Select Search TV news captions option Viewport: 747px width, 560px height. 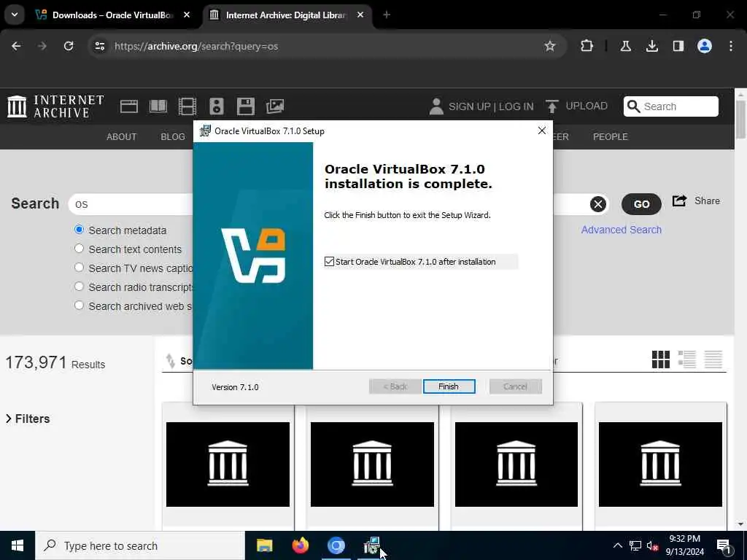point(79,268)
